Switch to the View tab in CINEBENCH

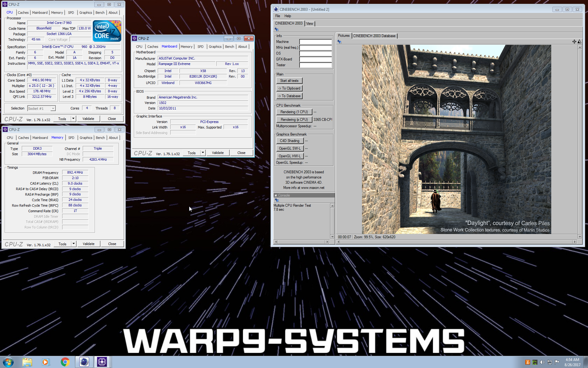310,24
